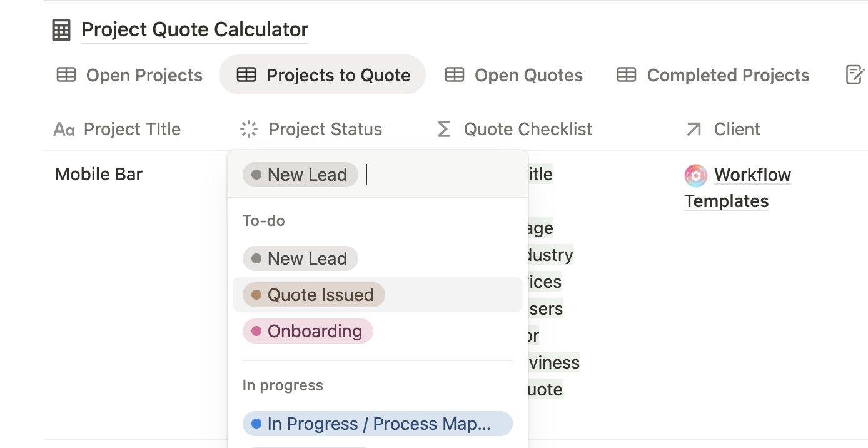Open the Project Quote Calculator page title
Screen dimensions: 868x448
(x=194, y=30)
